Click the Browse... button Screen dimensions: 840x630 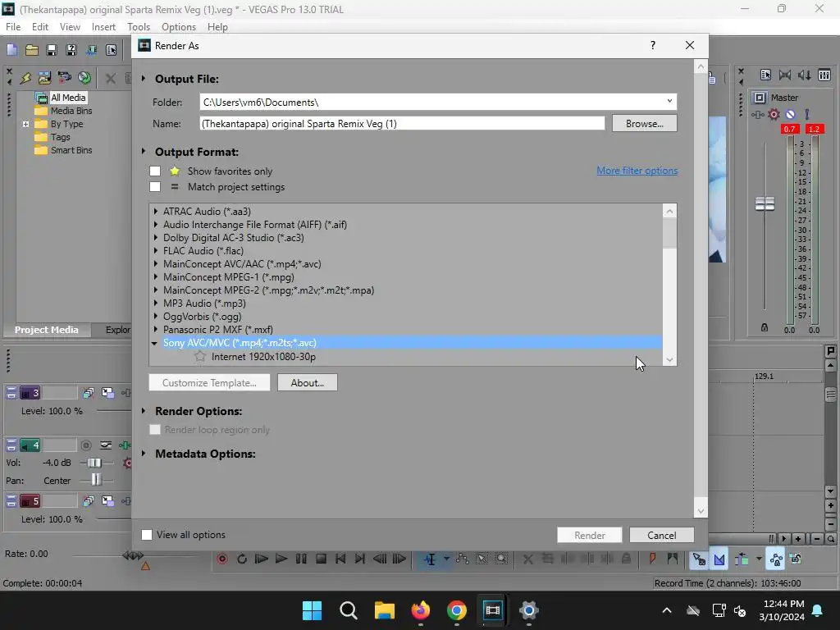click(644, 123)
